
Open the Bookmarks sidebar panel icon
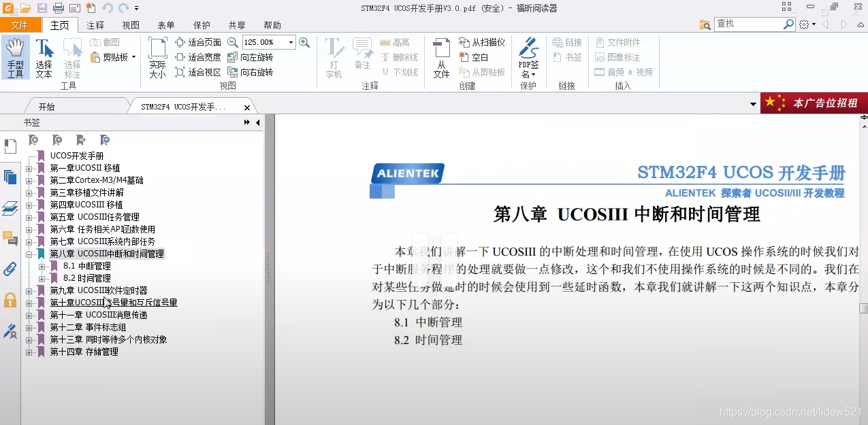(x=10, y=146)
